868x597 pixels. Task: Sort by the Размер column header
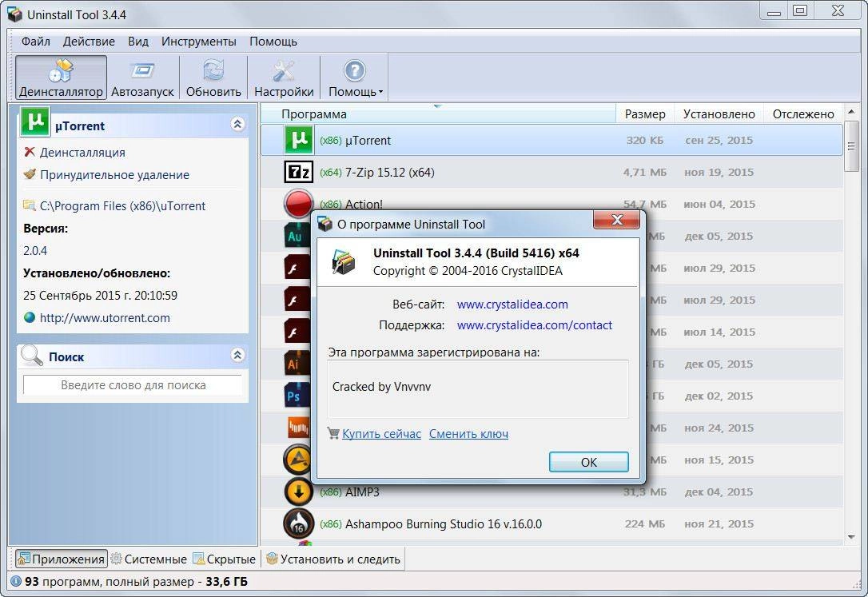click(644, 114)
